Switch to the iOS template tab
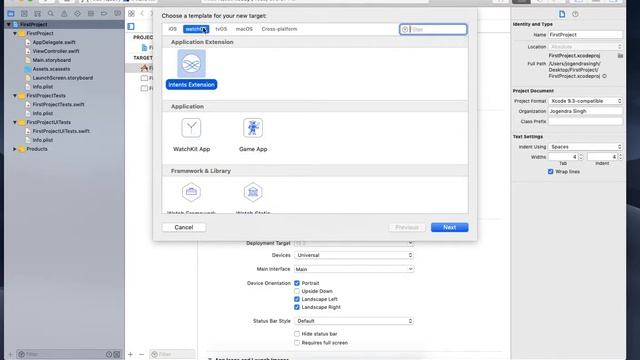 click(x=173, y=29)
